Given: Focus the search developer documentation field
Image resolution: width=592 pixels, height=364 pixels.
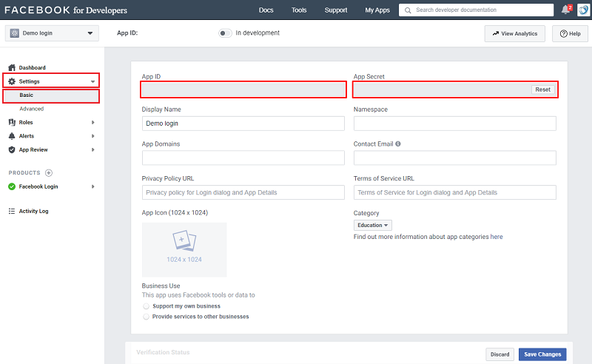Looking at the screenshot, I should point(476,10).
